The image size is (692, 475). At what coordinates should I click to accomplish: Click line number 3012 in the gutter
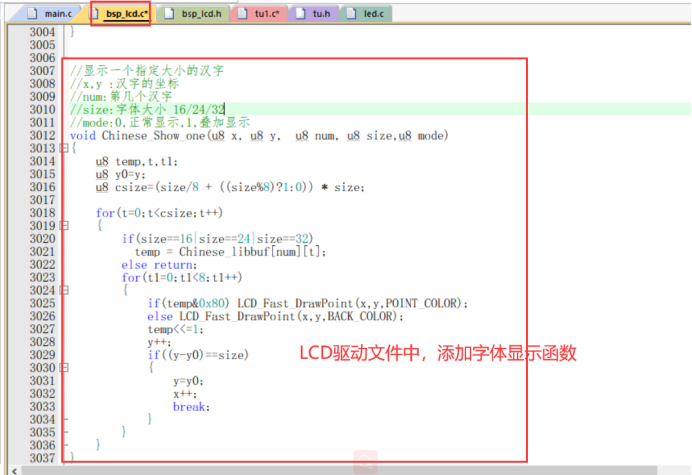click(42, 136)
